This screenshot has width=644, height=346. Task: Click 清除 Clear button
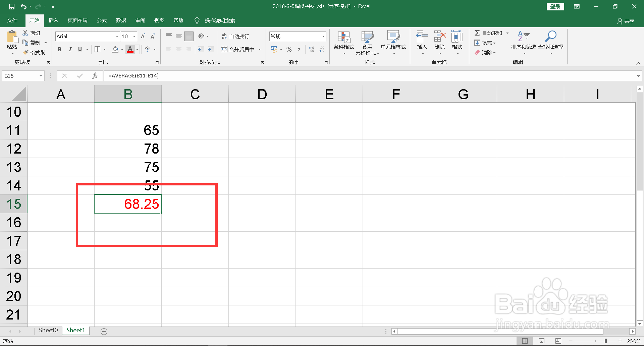point(485,52)
